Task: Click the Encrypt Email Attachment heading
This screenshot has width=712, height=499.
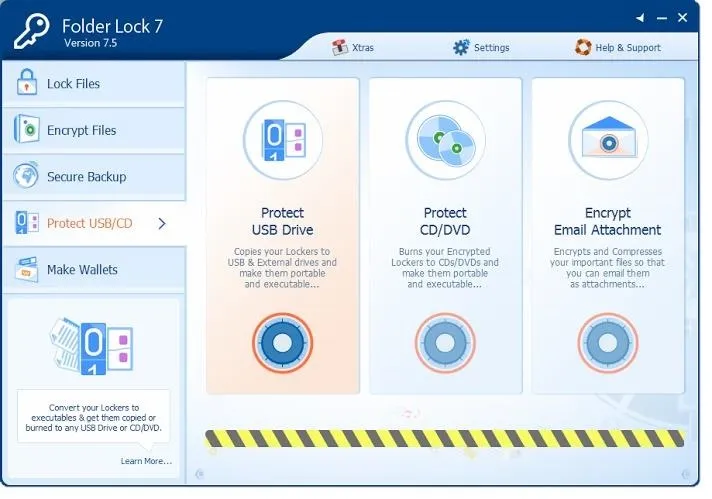Action: pyautogui.click(x=608, y=222)
